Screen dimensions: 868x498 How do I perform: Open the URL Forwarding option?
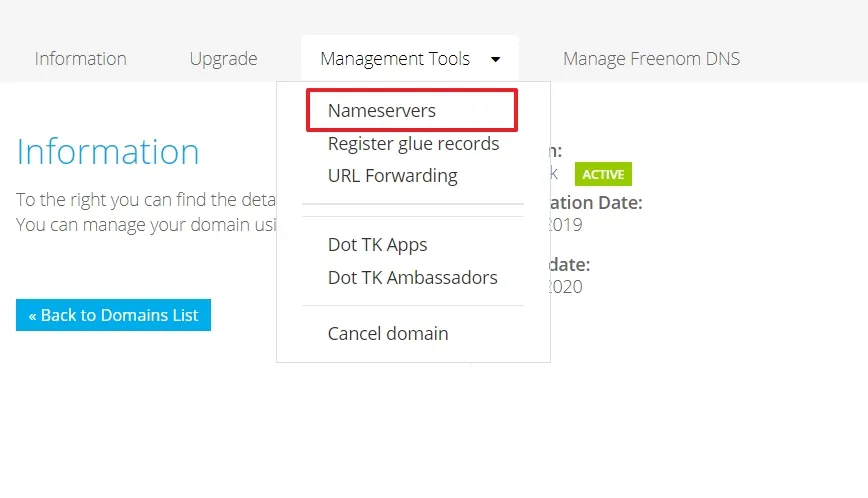pos(392,176)
